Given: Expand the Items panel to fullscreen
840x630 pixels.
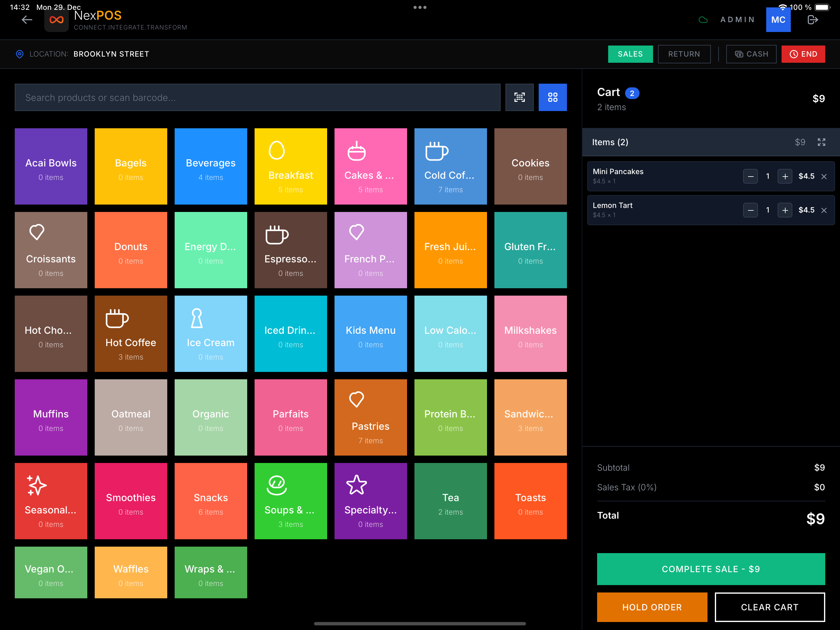Looking at the screenshot, I should [821, 142].
